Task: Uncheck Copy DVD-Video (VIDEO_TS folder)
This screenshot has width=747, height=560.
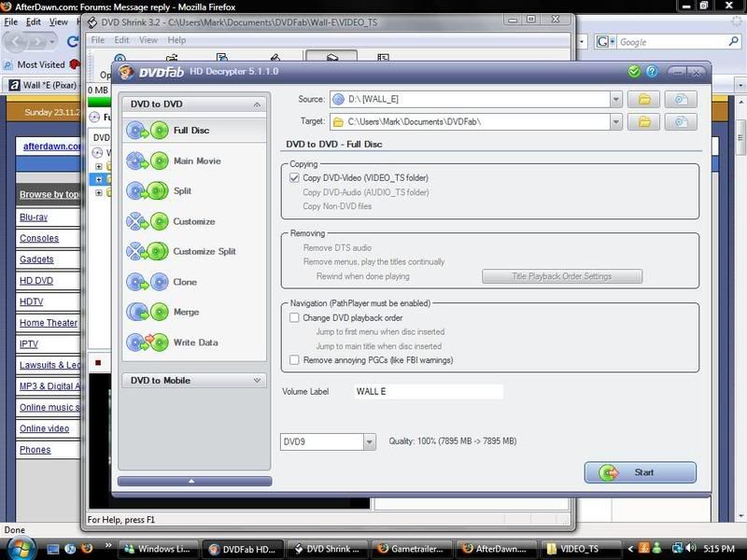Action: 294,177
